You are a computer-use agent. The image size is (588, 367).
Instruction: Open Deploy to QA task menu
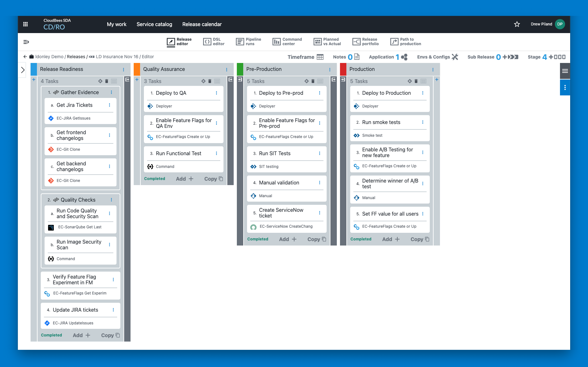(x=216, y=93)
